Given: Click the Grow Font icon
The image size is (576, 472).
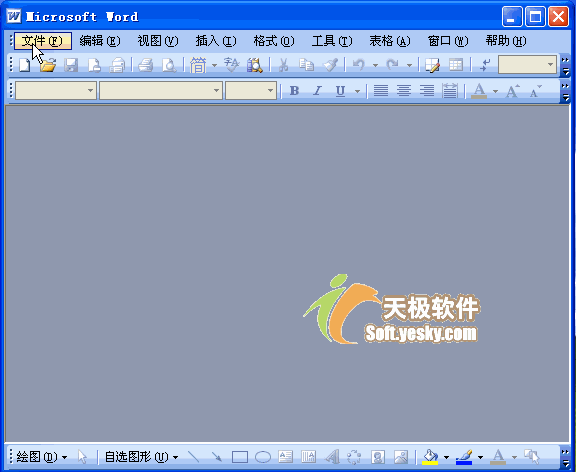Looking at the screenshot, I should [x=513, y=90].
